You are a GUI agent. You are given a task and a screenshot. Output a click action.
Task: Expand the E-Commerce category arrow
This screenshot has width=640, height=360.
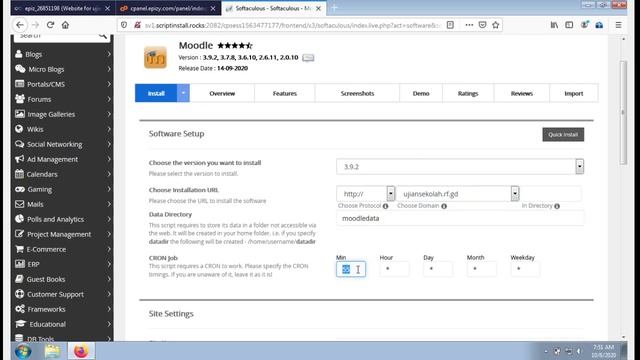point(109,249)
